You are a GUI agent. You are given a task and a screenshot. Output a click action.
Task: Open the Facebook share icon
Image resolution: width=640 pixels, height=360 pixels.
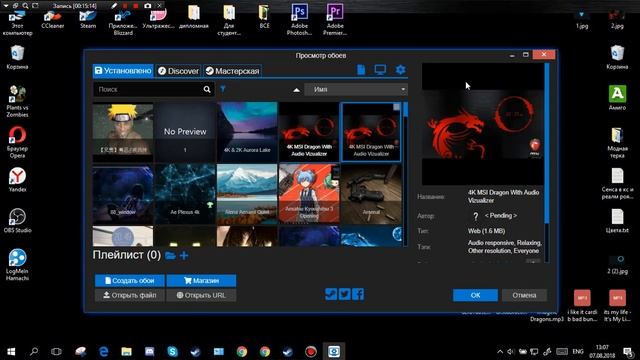358,294
